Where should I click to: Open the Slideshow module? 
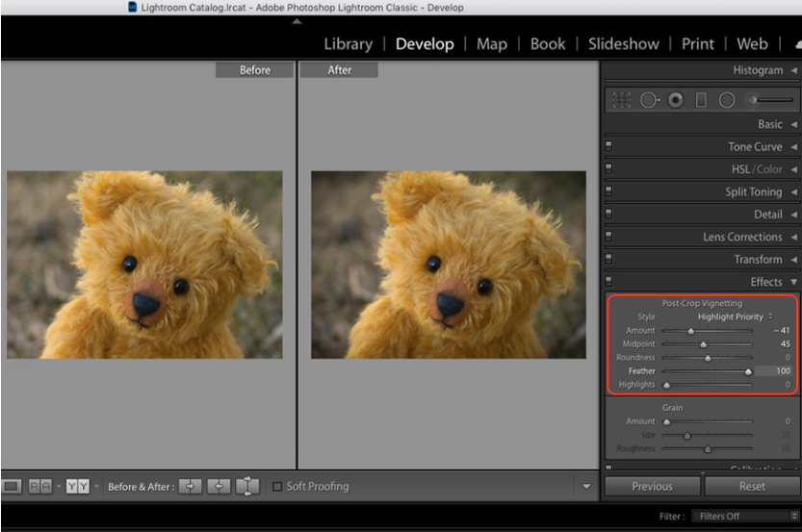click(x=624, y=44)
